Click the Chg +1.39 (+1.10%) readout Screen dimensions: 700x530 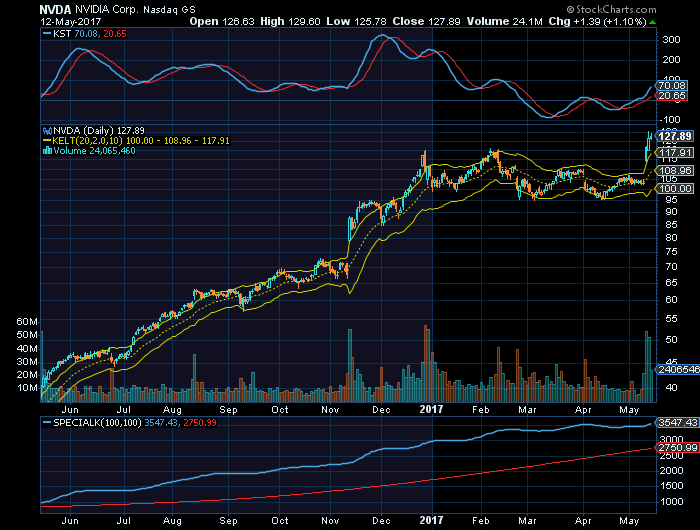[597, 21]
